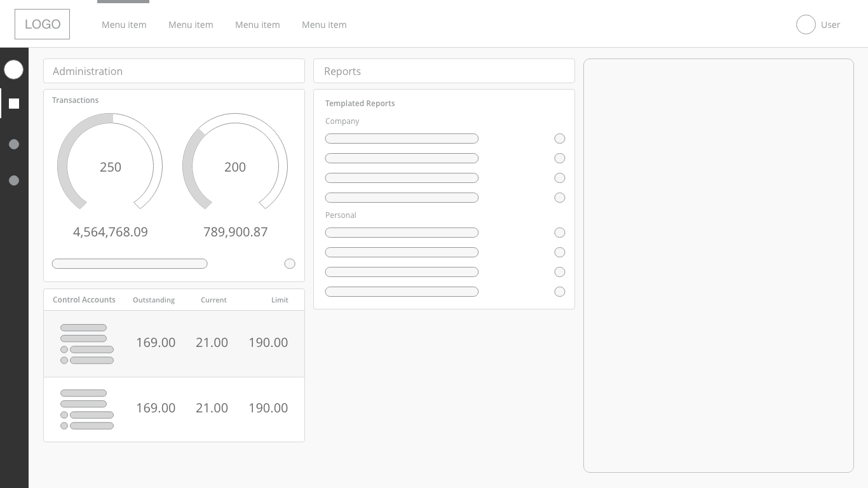This screenshot has height=488, width=868.
Task: Click 169.00 in the unshaded Control Accounts row
Action: click(156, 408)
